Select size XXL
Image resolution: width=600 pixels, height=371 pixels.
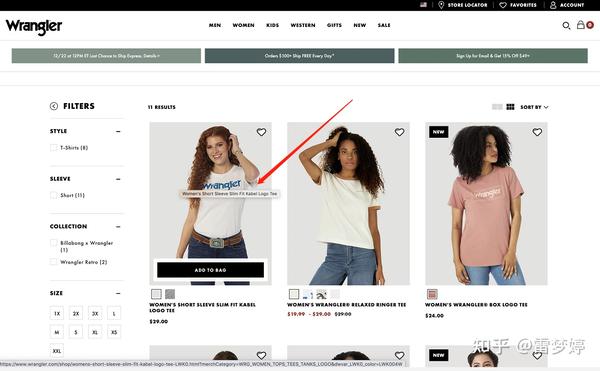point(57,351)
